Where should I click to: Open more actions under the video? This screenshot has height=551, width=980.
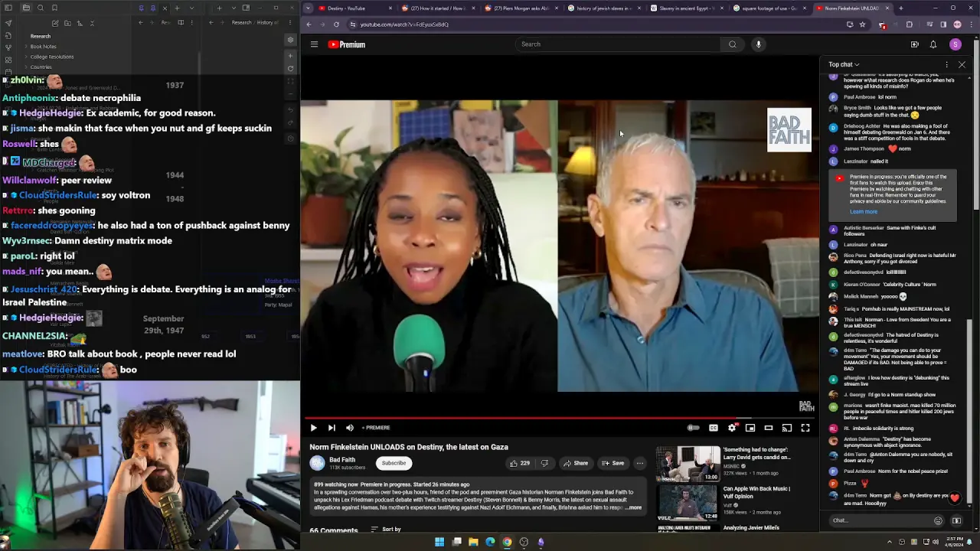(x=640, y=463)
